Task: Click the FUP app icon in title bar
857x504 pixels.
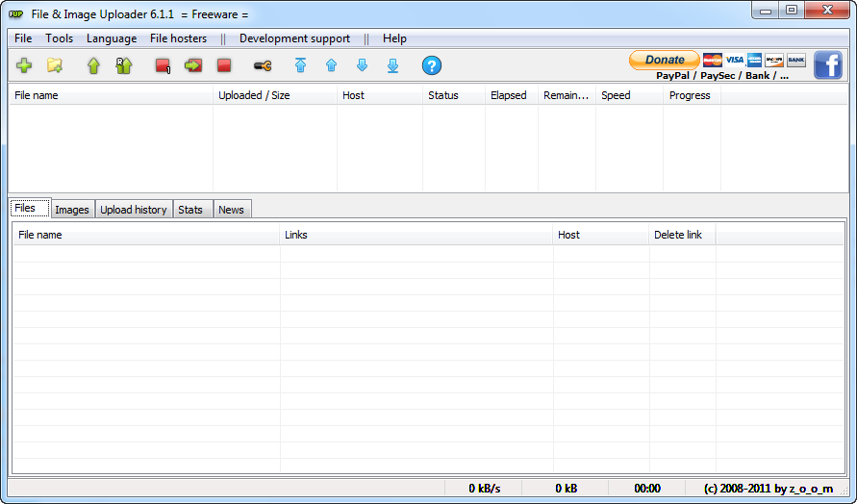Action: point(15,14)
